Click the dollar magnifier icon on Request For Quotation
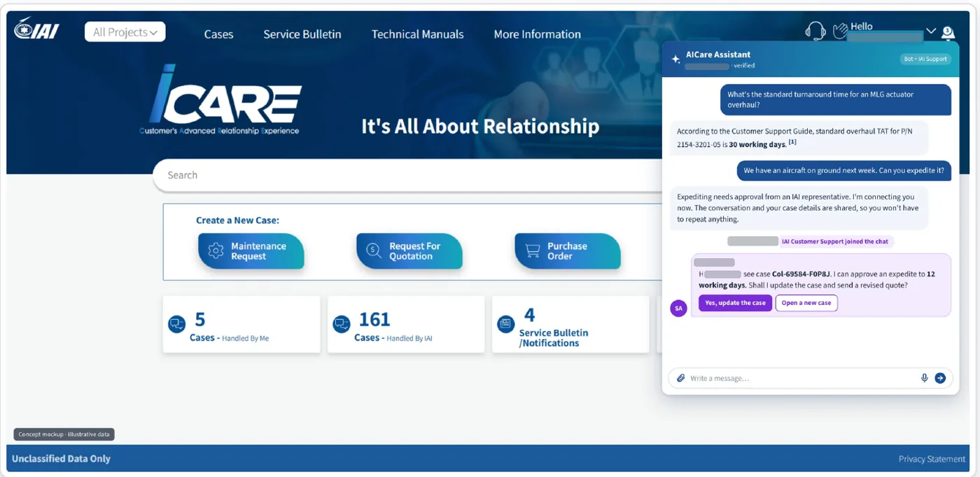The height and width of the screenshot is (477, 980). coord(374,251)
